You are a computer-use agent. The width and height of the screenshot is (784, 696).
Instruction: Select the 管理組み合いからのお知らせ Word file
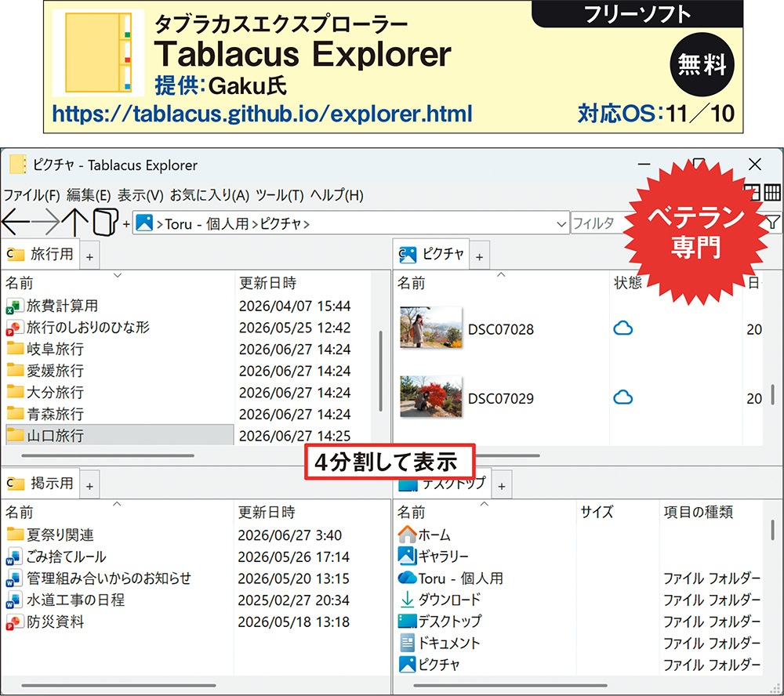pyautogui.click(x=99, y=578)
